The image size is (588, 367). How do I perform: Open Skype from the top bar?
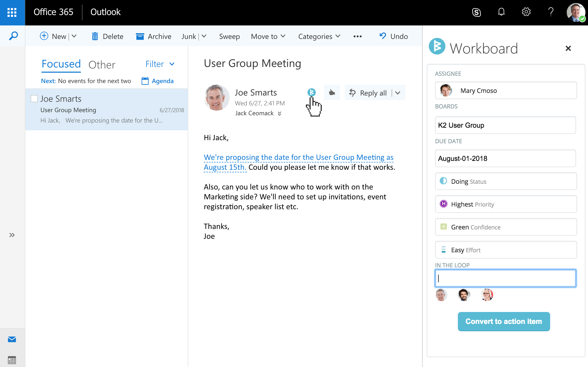pos(476,12)
